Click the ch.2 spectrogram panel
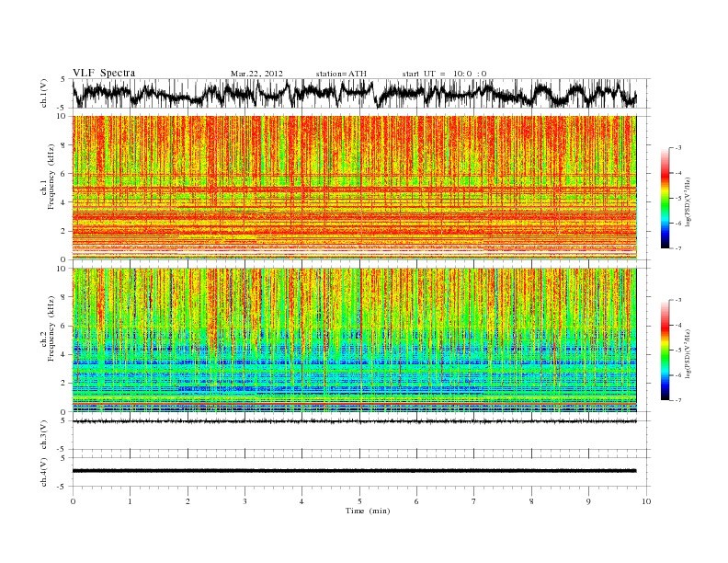The height and width of the screenshot is (563, 728). pos(354,340)
